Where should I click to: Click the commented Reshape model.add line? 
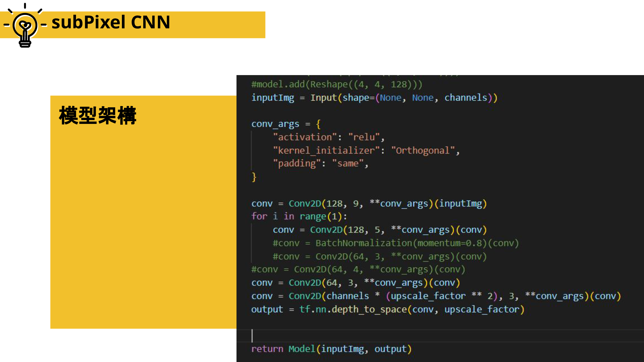(336, 84)
